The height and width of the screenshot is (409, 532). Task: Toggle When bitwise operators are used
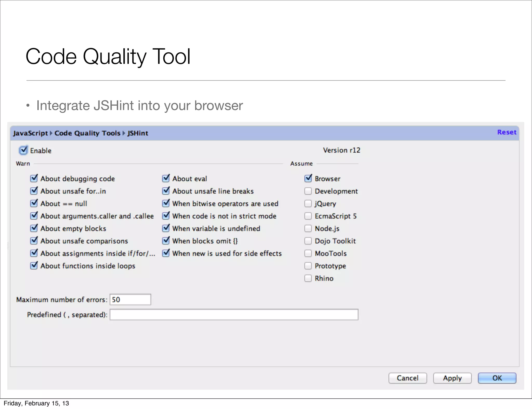[x=166, y=203]
